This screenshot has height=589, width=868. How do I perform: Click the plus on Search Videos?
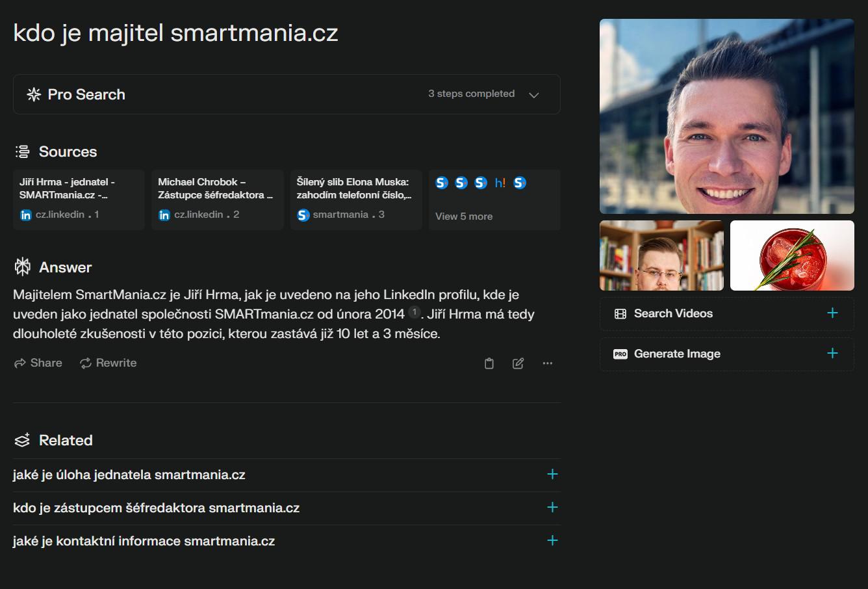[x=832, y=313]
